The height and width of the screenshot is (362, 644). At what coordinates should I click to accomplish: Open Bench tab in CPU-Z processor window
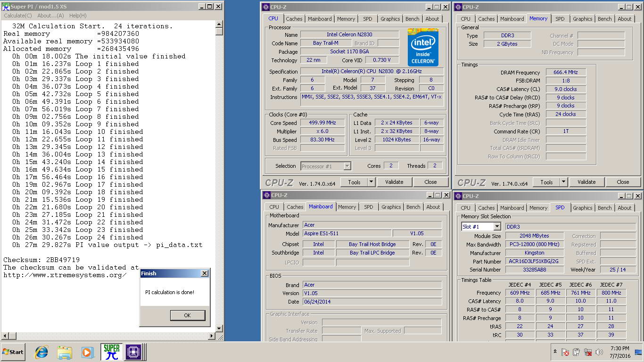coord(413,19)
